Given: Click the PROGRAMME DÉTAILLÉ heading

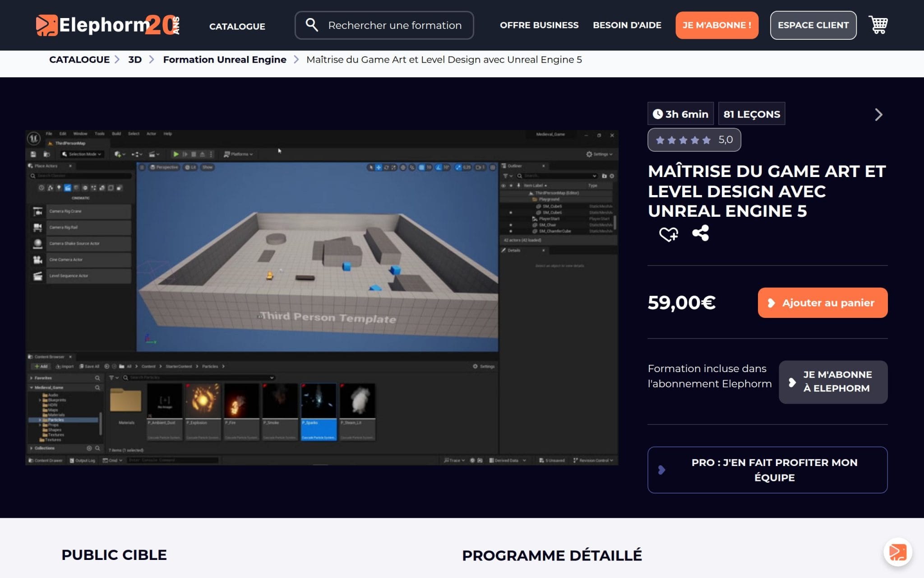Looking at the screenshot, I should pos(552,555).
